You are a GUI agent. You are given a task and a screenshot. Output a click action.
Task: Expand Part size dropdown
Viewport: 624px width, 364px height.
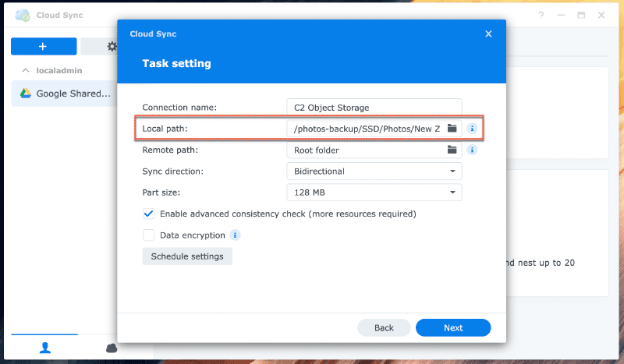point(374,193)
